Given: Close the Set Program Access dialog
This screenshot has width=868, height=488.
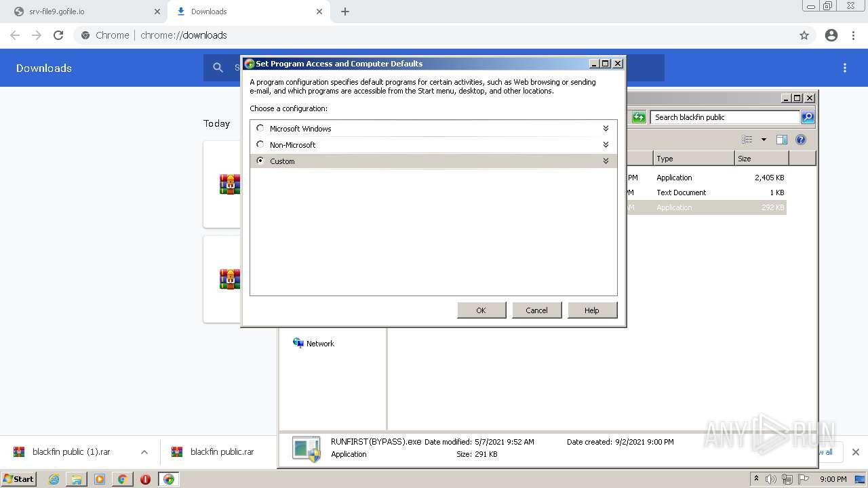Looking at the screenshot, I should (x=617, y=64).
